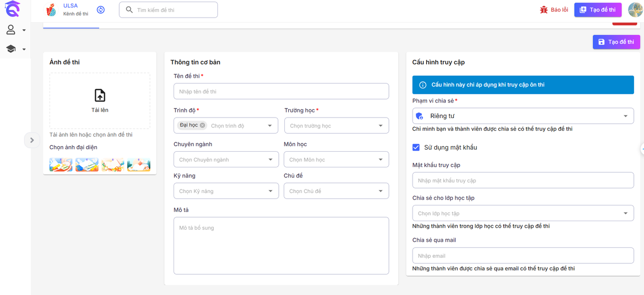Click the red bug Báo lỗi icon
Viewport: 644px width, 295px height.
[x=544, y=10]
